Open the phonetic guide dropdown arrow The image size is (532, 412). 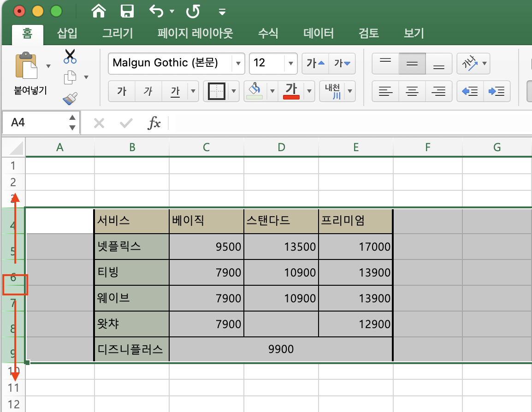tap(350, 91)
